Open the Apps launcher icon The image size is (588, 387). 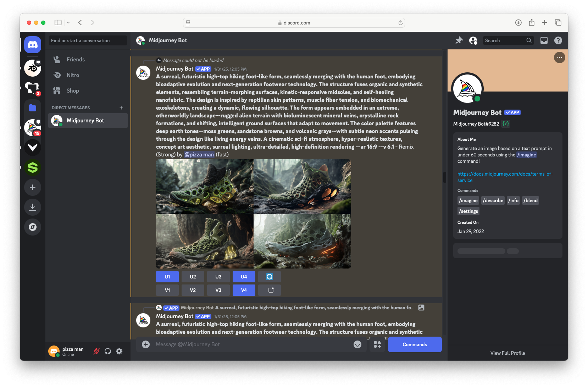click(x=377, y=344)
